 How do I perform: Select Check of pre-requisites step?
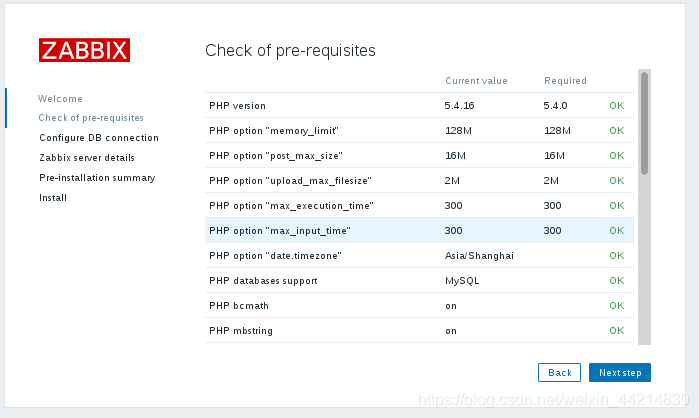click(91, 118)
